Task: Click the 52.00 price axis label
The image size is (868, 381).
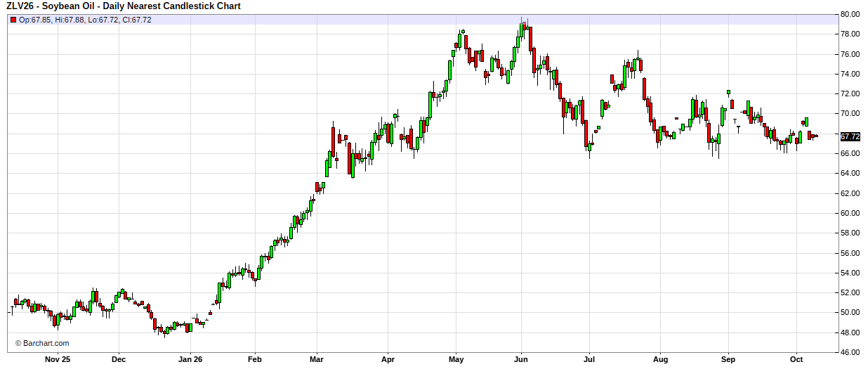Action: (850, 293)
